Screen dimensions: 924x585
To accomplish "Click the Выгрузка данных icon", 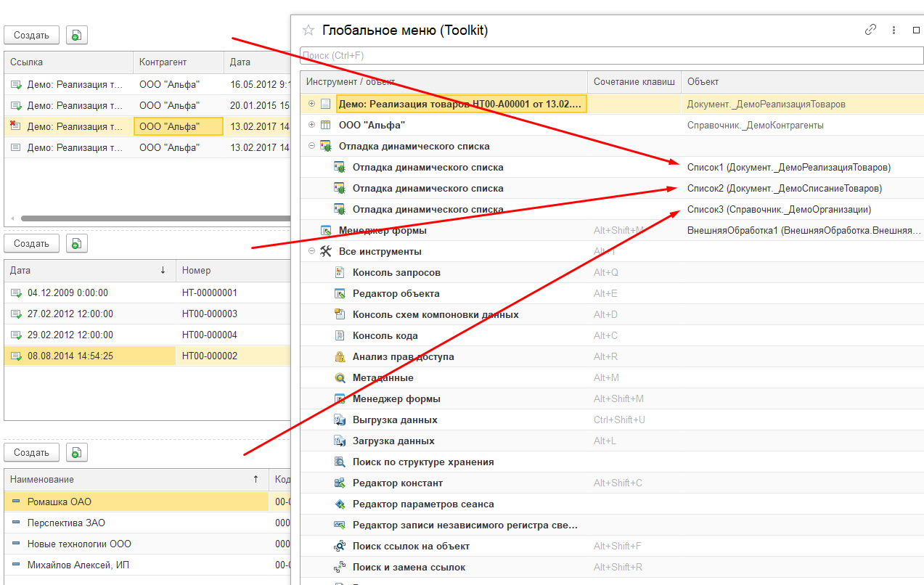I will tap(340, 420).
